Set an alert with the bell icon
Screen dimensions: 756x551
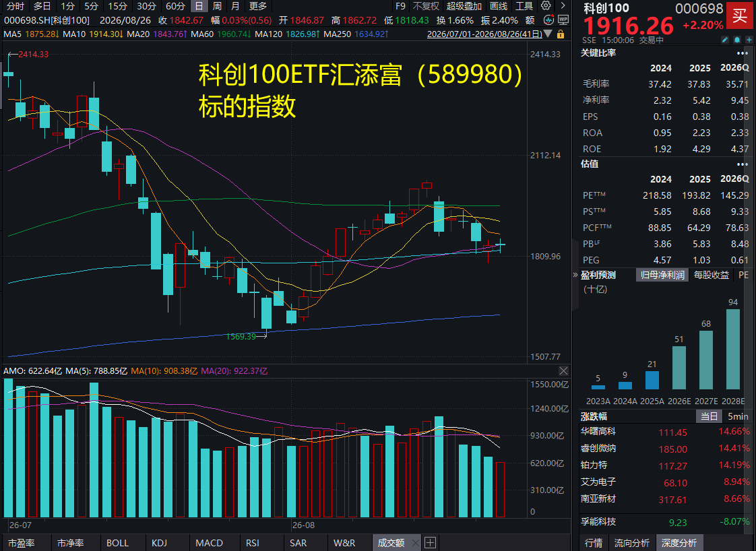[737, 40]
